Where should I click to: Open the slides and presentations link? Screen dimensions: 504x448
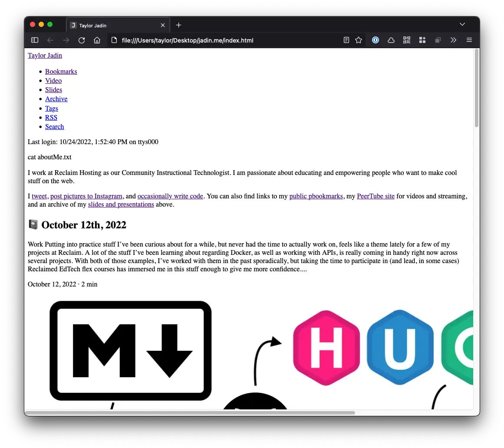coord(121,204)
